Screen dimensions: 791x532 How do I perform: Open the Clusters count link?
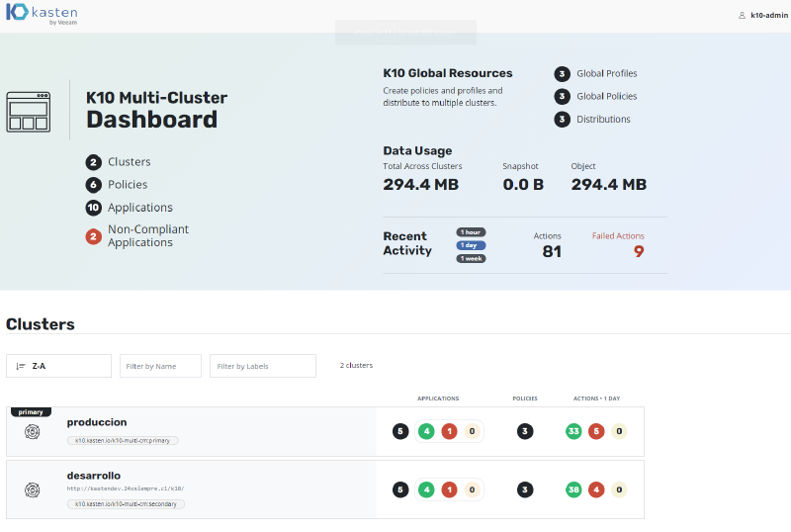(130, 162)
